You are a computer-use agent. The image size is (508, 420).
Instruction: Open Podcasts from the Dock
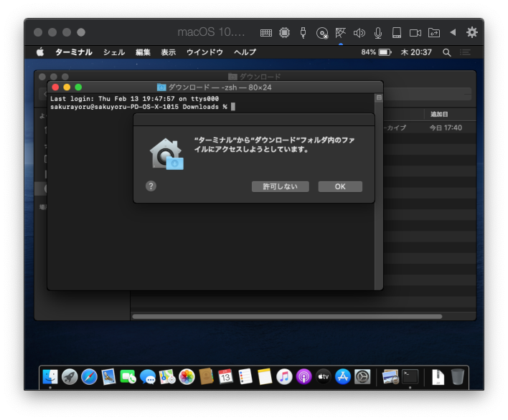[304, 377]
